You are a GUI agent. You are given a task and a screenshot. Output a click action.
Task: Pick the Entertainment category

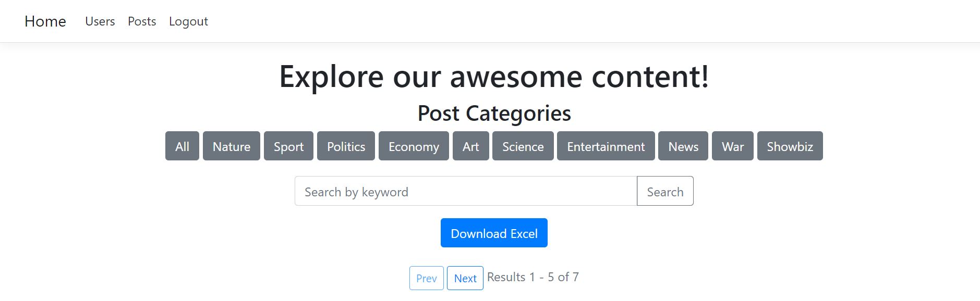(606, 146)
